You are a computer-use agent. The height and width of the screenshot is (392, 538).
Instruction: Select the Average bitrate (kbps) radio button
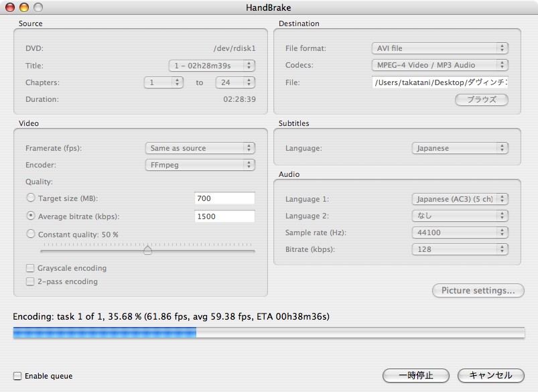[x=31, y=216]
